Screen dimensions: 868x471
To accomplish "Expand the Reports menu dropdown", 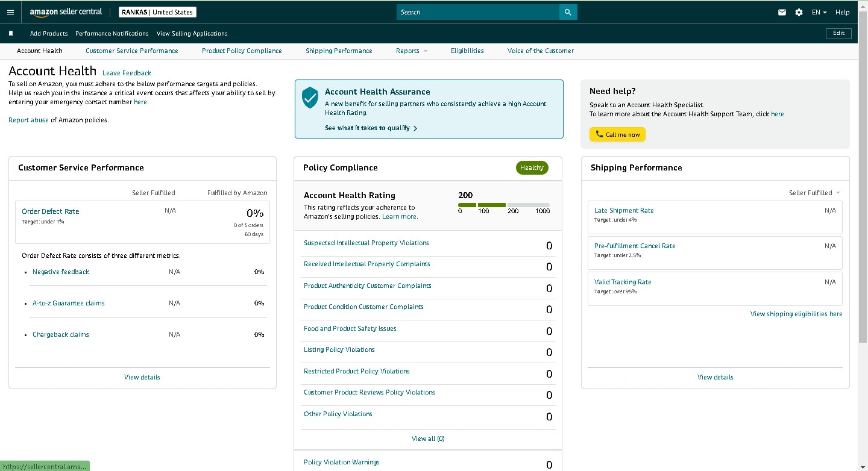I will [412, 51].
